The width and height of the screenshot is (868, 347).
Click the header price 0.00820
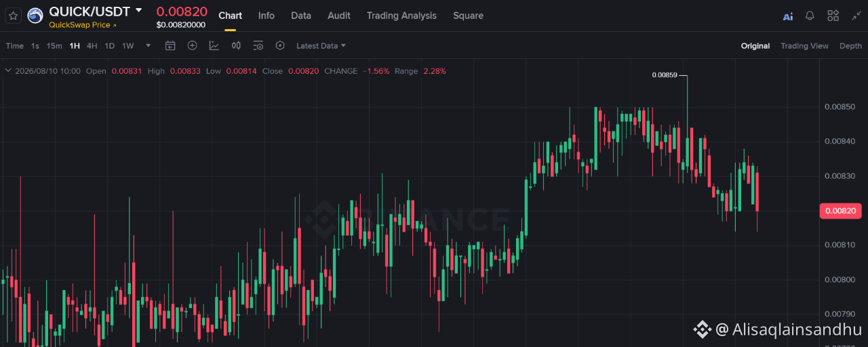pyautogui.click(x=182, y=11)
